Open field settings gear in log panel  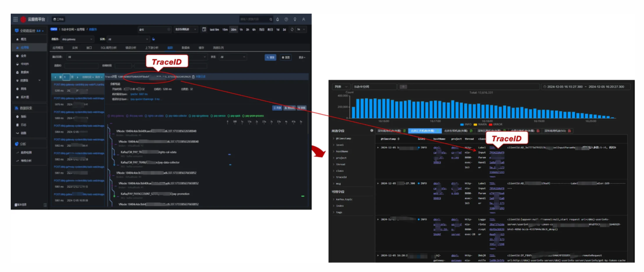click(x=372, y=131)
